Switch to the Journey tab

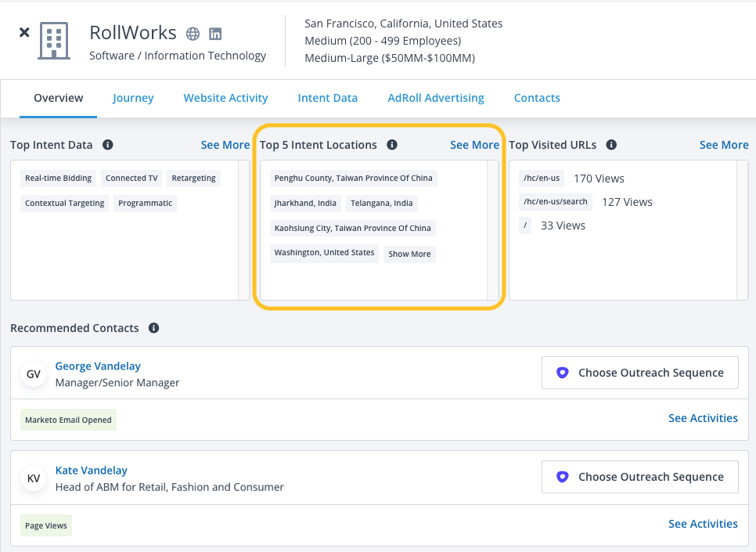coord(133,98)
